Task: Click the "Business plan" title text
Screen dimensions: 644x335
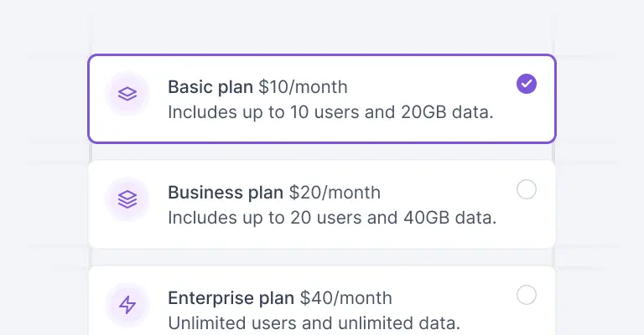Action: click(226, 193)
